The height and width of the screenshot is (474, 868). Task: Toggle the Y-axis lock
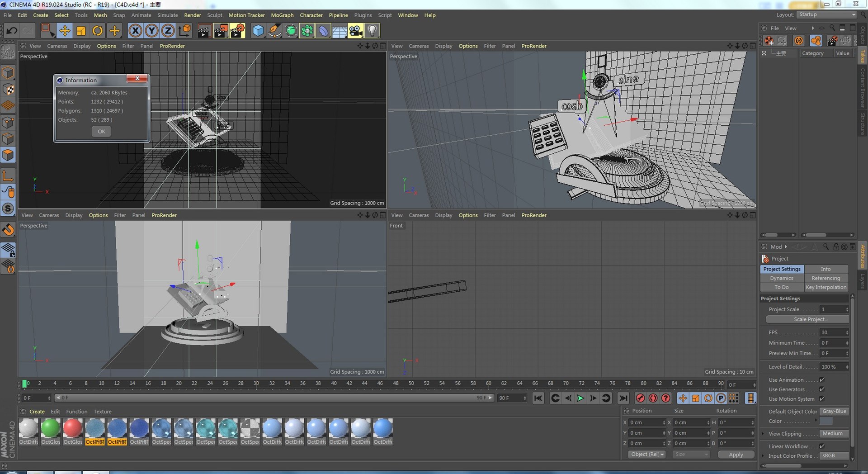click(x=152, y=31)
